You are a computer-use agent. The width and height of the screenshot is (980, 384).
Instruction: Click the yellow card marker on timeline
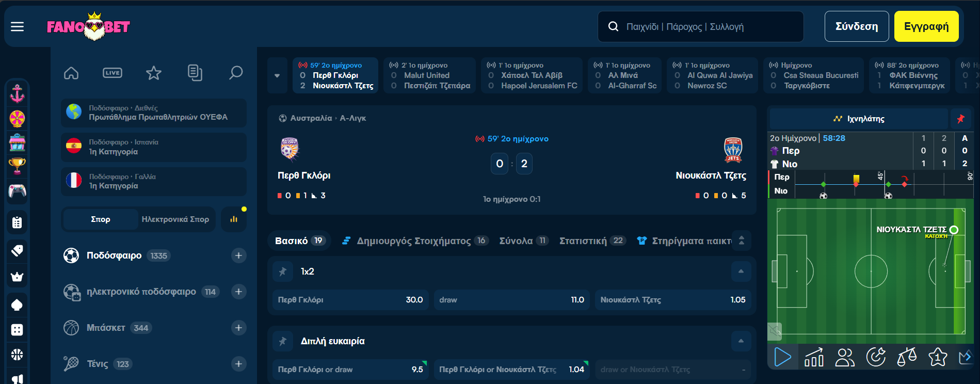[x=856, y=179]
